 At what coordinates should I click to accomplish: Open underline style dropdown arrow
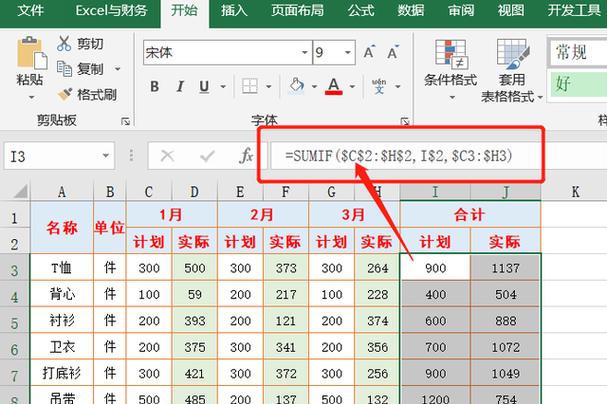[x=223, y=86]
